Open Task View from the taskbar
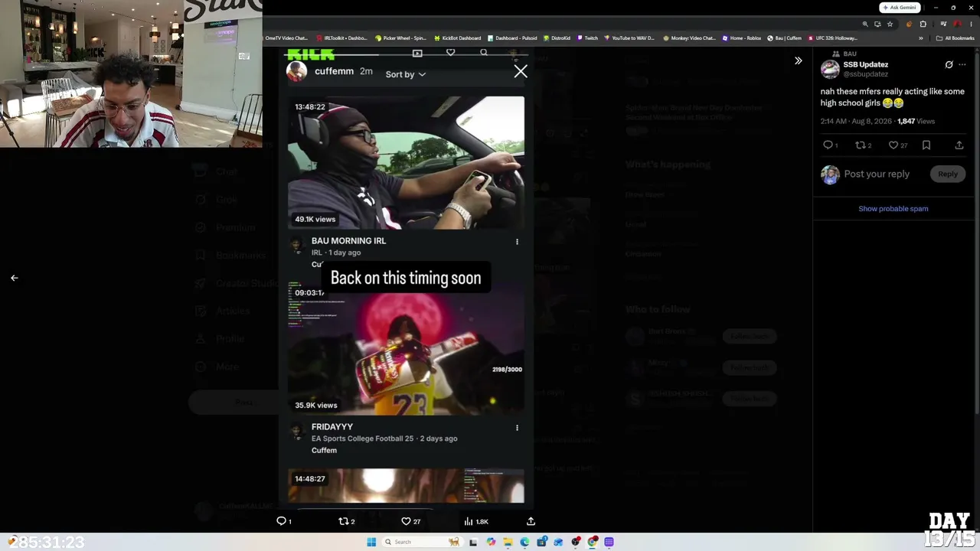The width and height of the screenshot is (980, 551). (473, 542)
